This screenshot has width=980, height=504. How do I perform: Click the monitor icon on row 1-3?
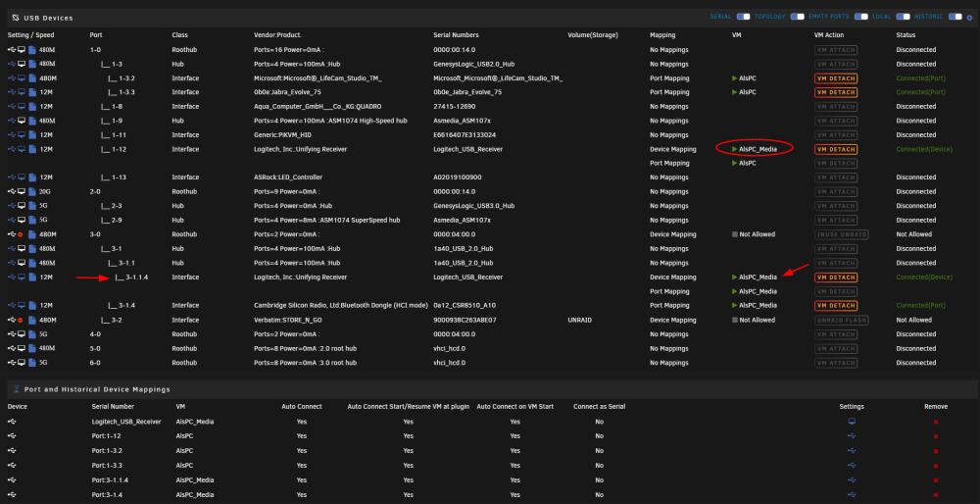coord(22,64)
